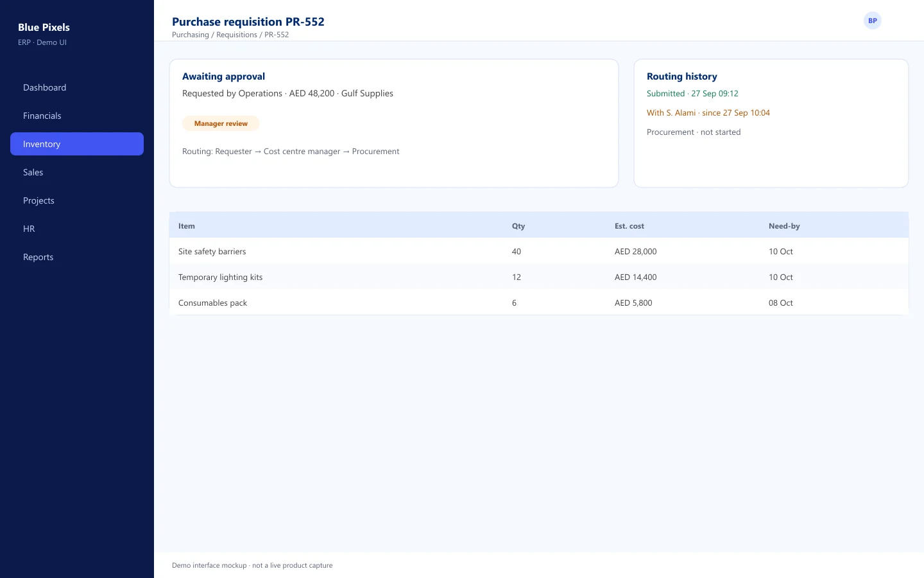
Task: Click the Item column header
Action: tap(187, 226)
